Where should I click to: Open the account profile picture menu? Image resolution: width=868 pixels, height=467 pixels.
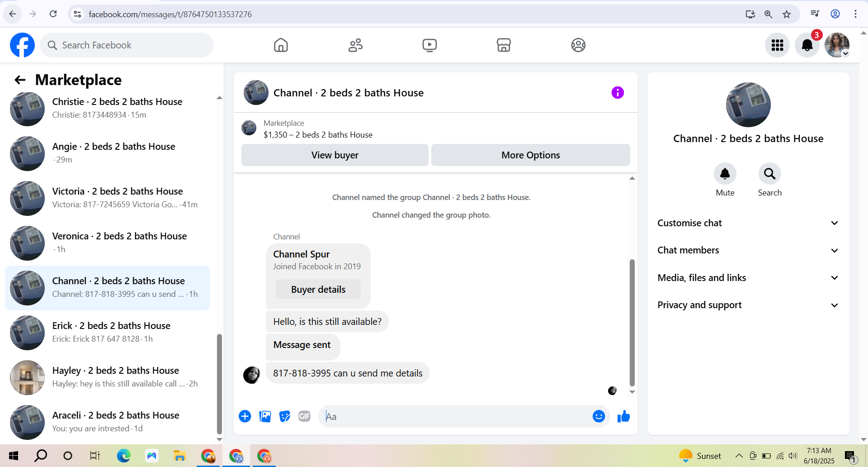tap(837, 45)
